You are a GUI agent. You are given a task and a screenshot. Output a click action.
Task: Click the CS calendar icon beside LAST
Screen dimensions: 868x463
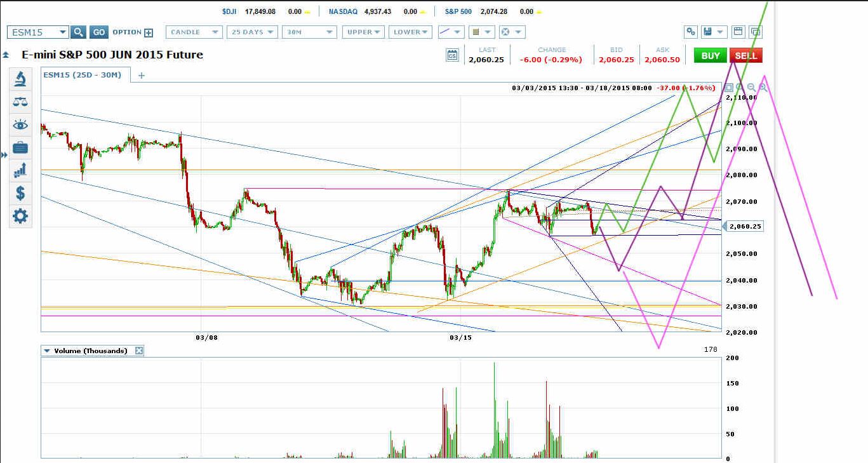[x=452, y=55]
